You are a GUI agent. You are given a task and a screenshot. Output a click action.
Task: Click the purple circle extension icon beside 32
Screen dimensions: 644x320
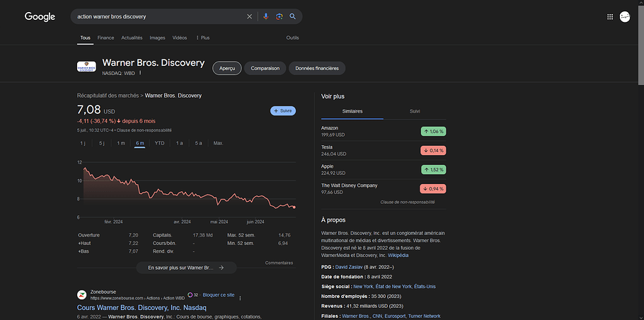[x=190, y=295]
